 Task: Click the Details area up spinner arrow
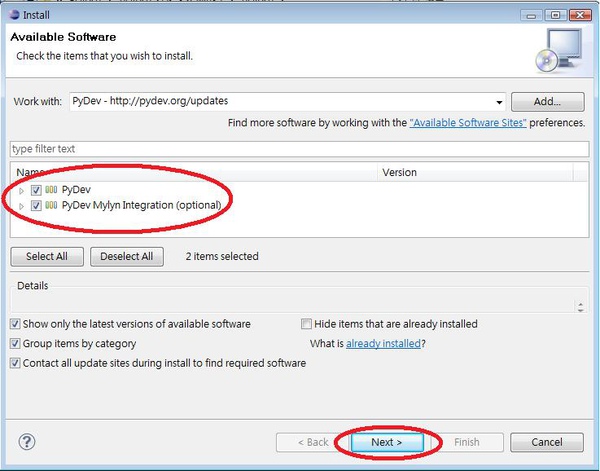click(580, 304)
